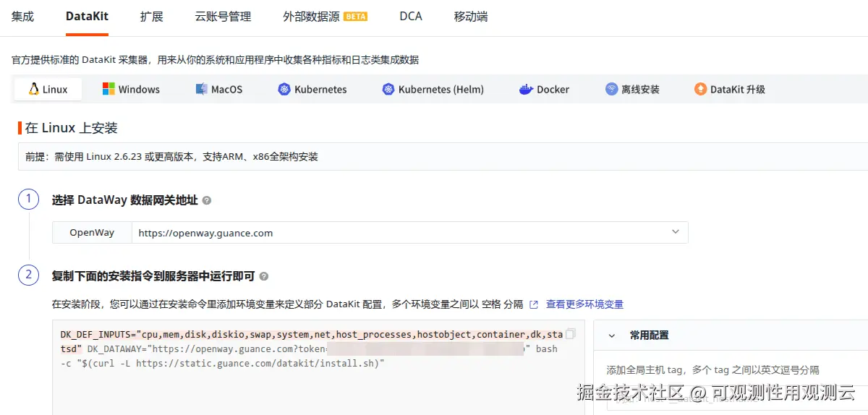Image resolution: width=868 pixels, height=415 pixels.
Task: Click the OpenWay label box
Action: (92, 233)
